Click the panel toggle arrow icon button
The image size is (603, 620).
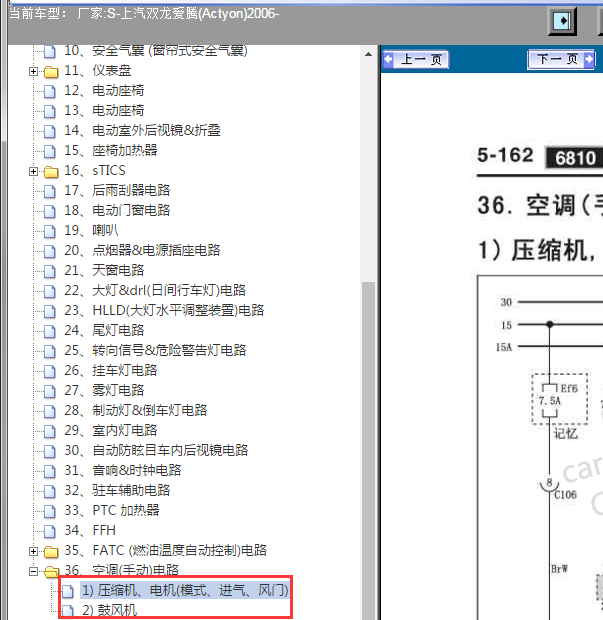point(562,21)
